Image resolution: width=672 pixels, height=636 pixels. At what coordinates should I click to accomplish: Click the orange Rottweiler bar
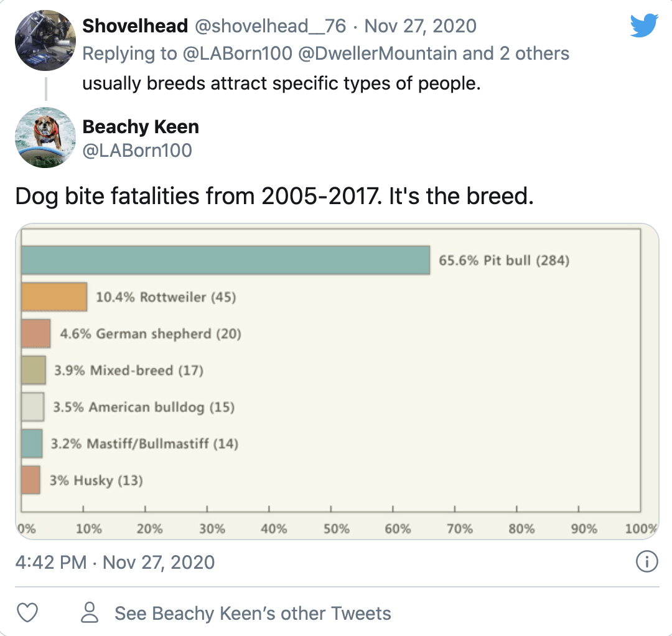[54, 297]
